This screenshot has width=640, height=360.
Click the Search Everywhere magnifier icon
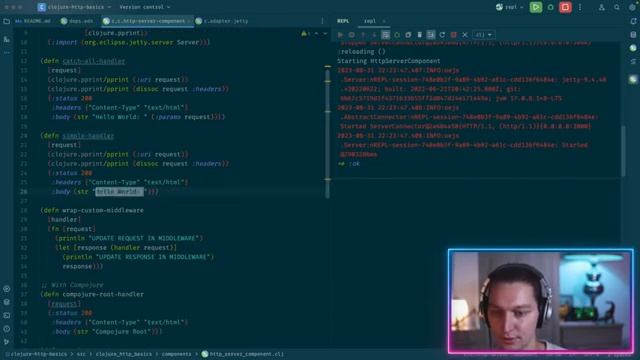click(x=616, y=7)
